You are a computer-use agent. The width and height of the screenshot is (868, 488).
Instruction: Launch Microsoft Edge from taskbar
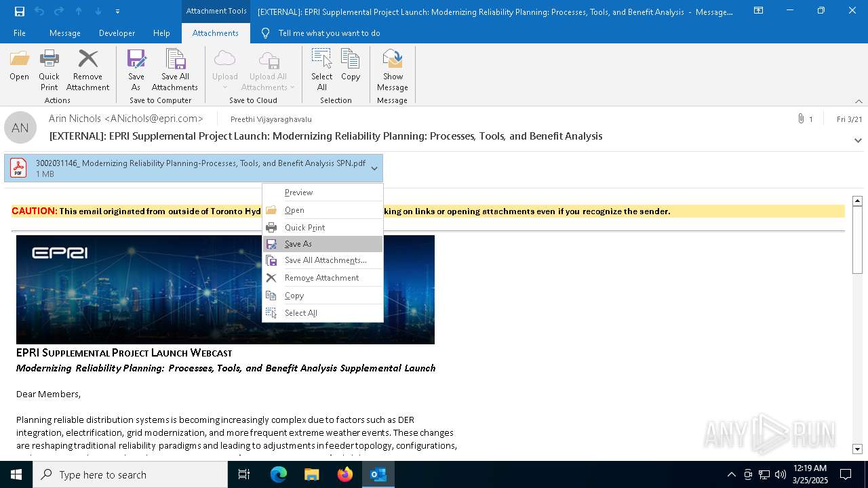[279, 474]
